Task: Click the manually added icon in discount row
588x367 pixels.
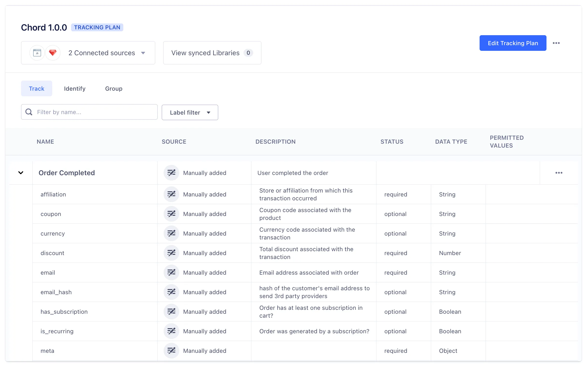Action: [x=171, y=253]
